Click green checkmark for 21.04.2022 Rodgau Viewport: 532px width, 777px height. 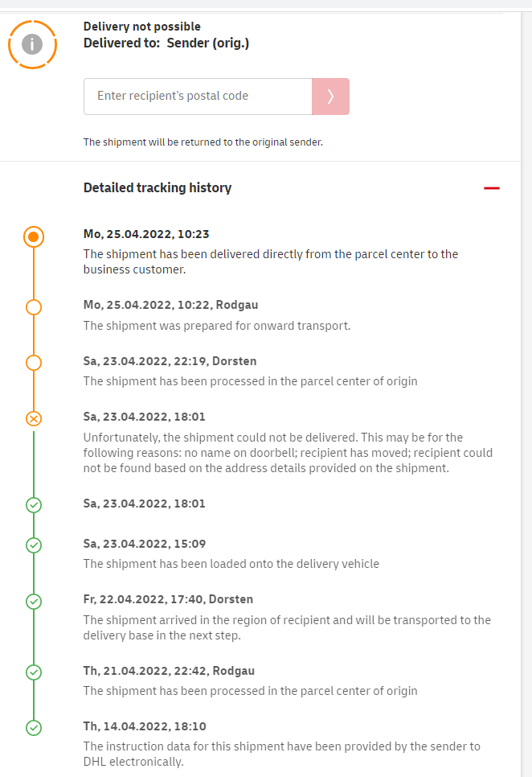pos(34,672)
